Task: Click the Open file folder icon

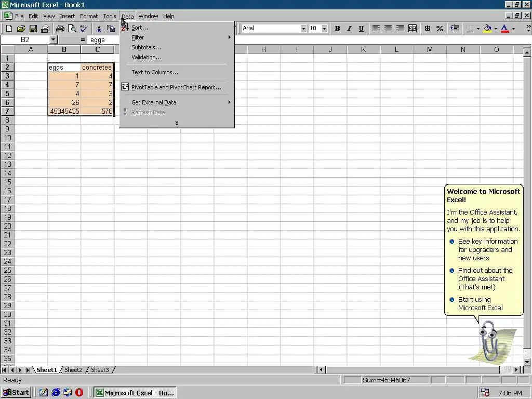Action: pyautogui.click(x=21, y=29)
